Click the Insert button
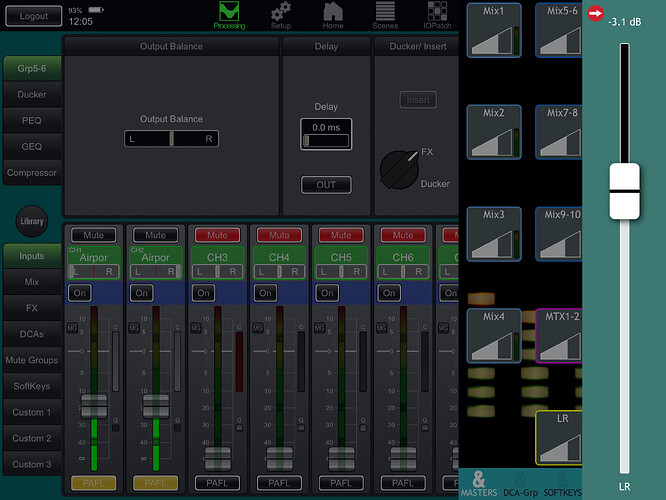Screen dimensions: 666x500 418,100
